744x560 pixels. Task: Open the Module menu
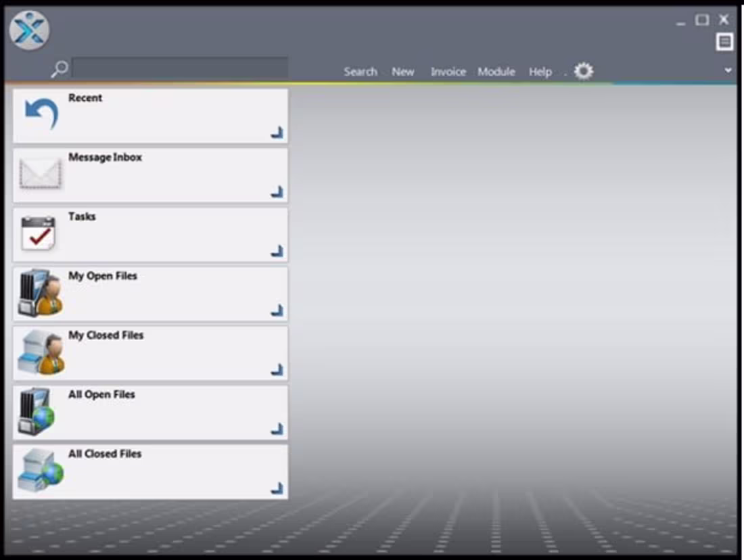pyautogui.click(x=496, y=71)
